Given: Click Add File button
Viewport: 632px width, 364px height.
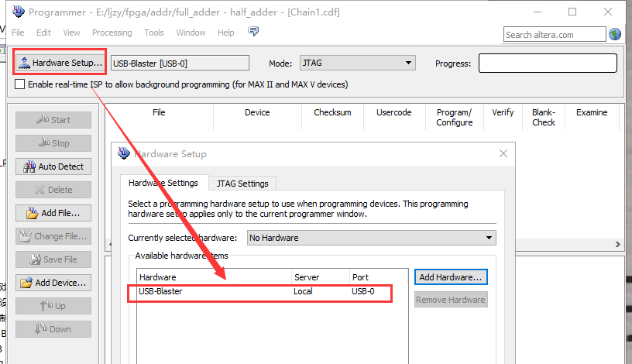Looking at the screenshot, I should [x=53, y=213].
